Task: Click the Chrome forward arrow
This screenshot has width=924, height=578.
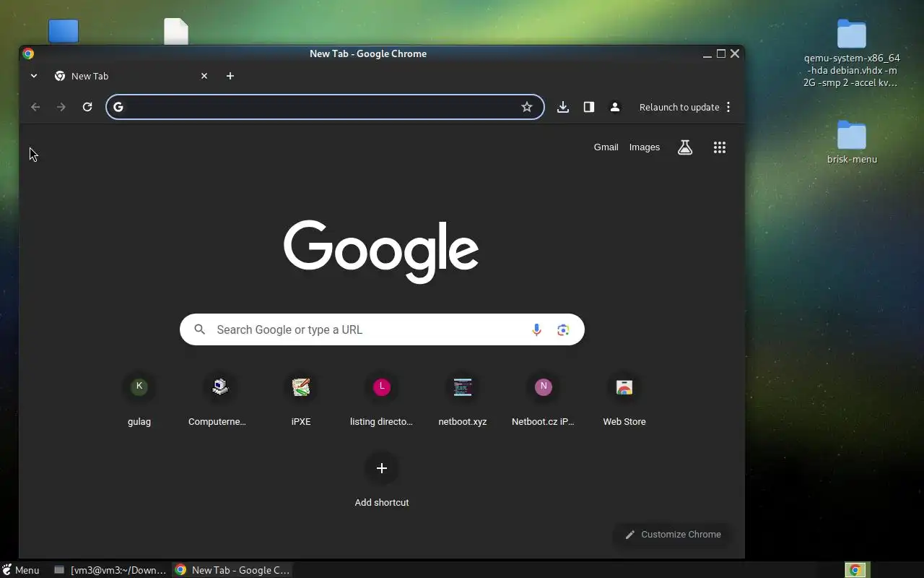Action: [x=61, y=107]
